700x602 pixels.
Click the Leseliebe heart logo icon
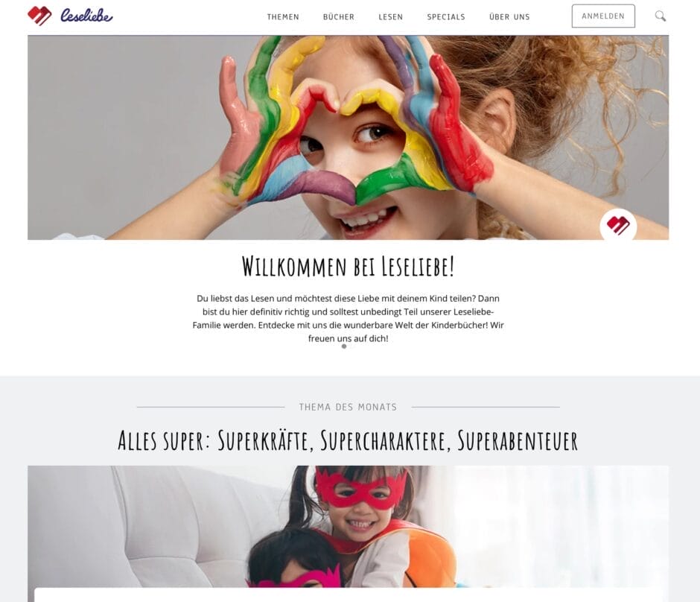(39, 16)
